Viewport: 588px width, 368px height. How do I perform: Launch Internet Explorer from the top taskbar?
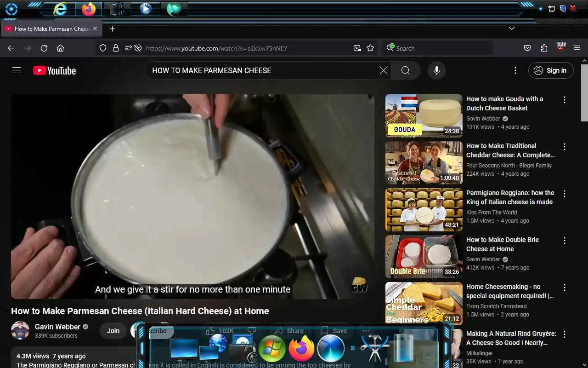60,9
